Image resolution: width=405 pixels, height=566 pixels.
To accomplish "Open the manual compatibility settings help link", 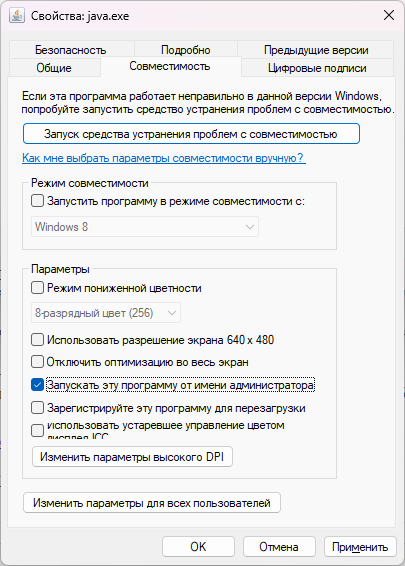I will pos(164,158).
